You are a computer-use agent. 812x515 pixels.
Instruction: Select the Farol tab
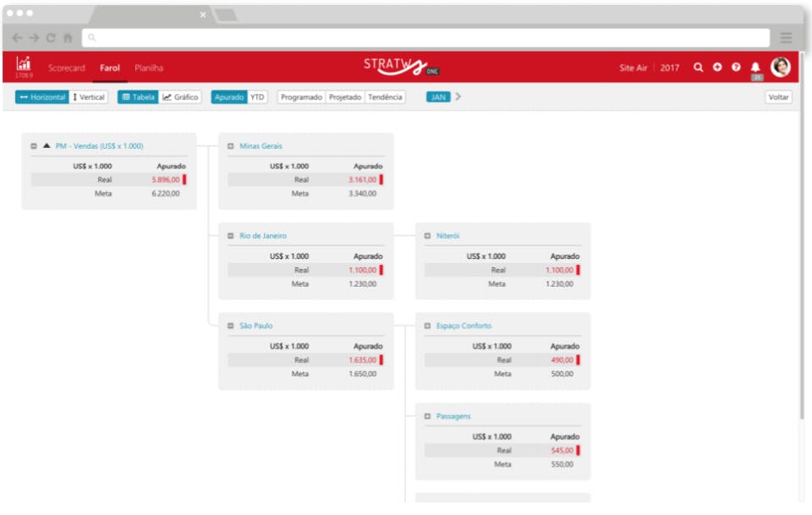coord(110,68)
